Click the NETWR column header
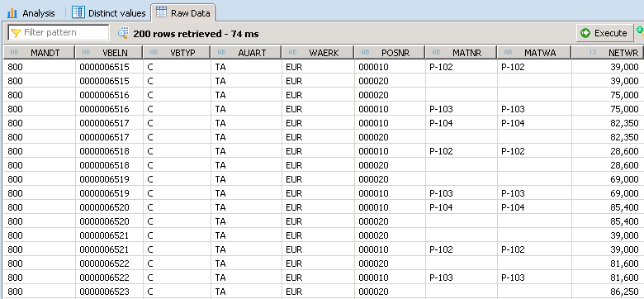The image size is (644, 299). [608, 53]
